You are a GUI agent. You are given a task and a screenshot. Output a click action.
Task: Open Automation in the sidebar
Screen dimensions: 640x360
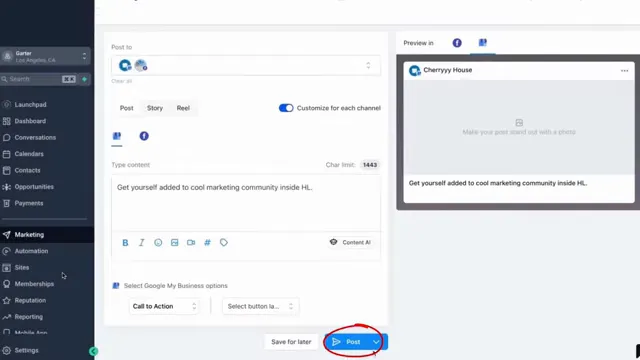click(31, 251)
